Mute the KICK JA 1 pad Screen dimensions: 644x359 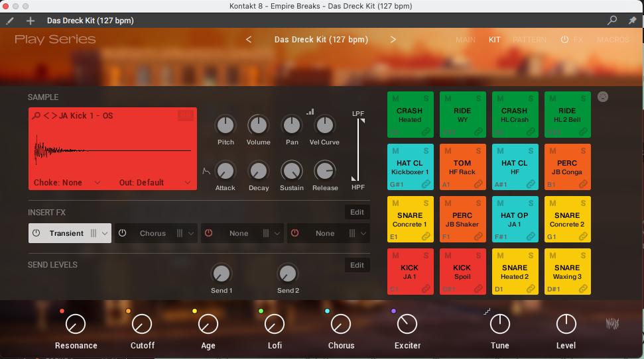click(395, 256)
